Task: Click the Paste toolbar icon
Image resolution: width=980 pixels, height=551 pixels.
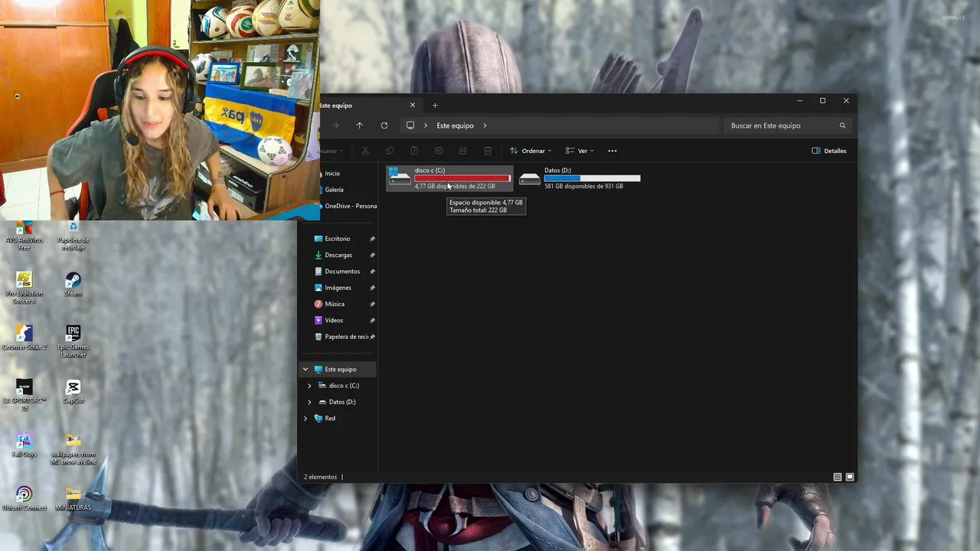Action: coord(414,151)
